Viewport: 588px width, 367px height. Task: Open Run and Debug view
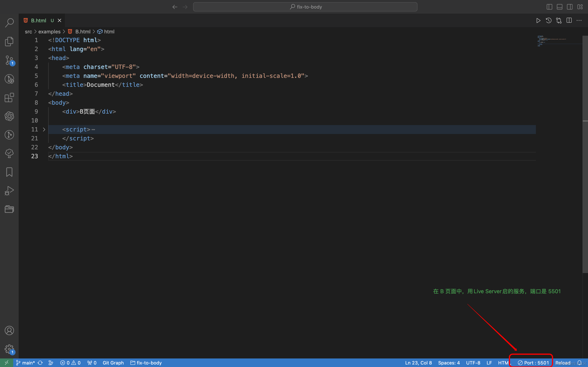click(x=9, y=190)
